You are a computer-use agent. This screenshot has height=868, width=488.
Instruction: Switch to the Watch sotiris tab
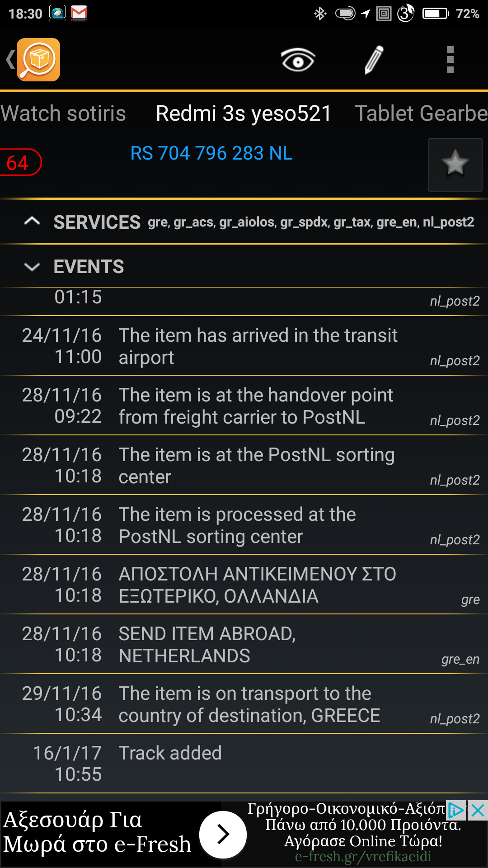[x=63, y=113]
